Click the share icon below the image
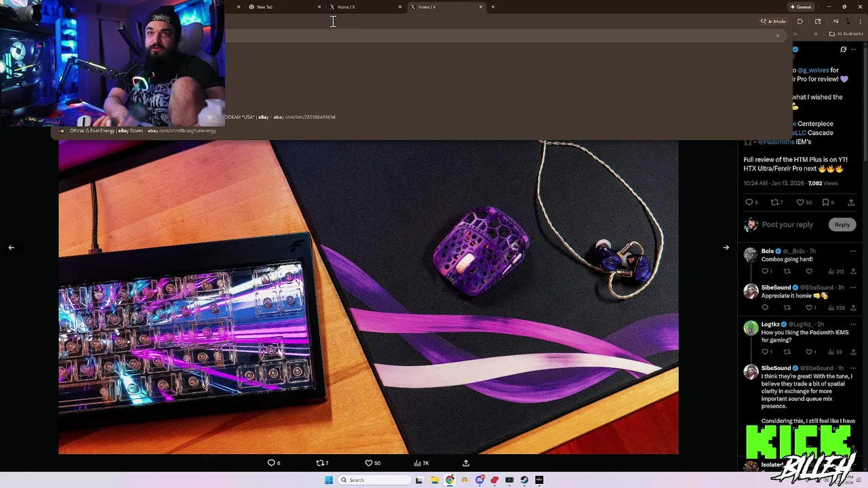The width and height of the screenshot is (868, 488). coord(466,463)
